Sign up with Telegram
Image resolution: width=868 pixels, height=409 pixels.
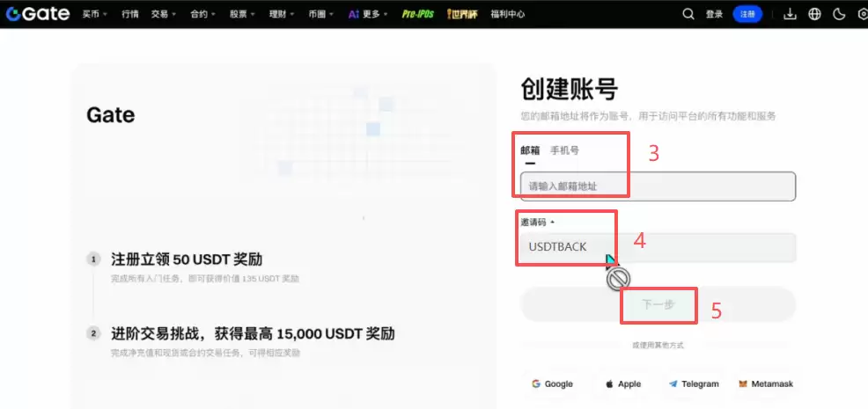(694, 383)
